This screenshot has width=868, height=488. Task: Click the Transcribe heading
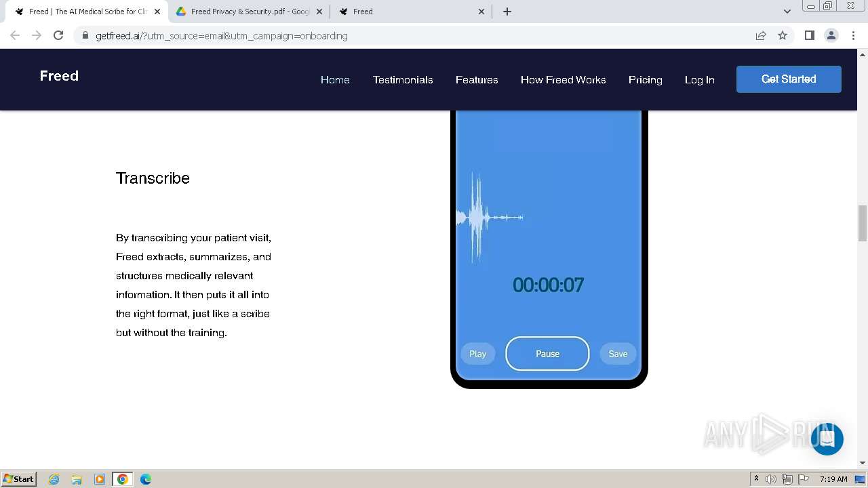pos(153,178)
